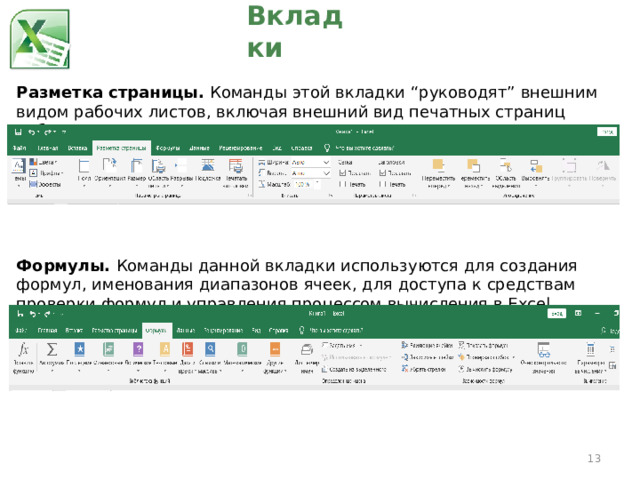The width and height of the screenshot is (640, 480).
Task: Click Recently Used functions star icon
Action: coord(80,349)
